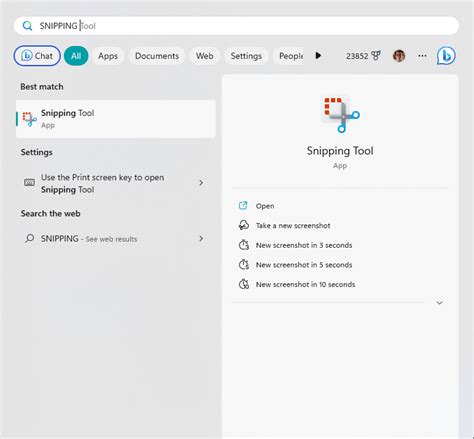Screen dimensions: 474x439
Task: Click the search magnifier icon in search box
Action: coord(27,26)
